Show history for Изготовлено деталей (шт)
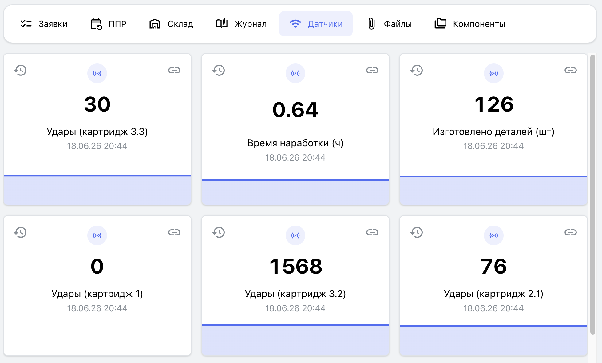Viewport: 602px width, 363px height. click(x=417, y=70)
